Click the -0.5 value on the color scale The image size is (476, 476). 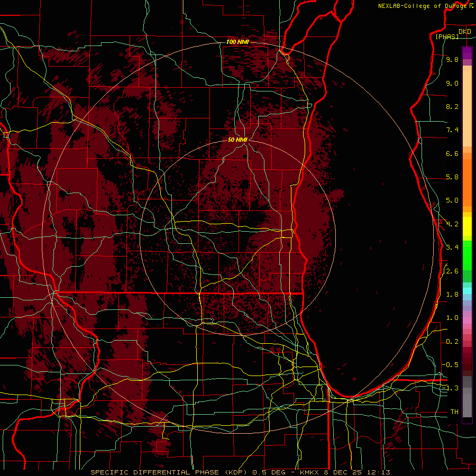(450, 365)
